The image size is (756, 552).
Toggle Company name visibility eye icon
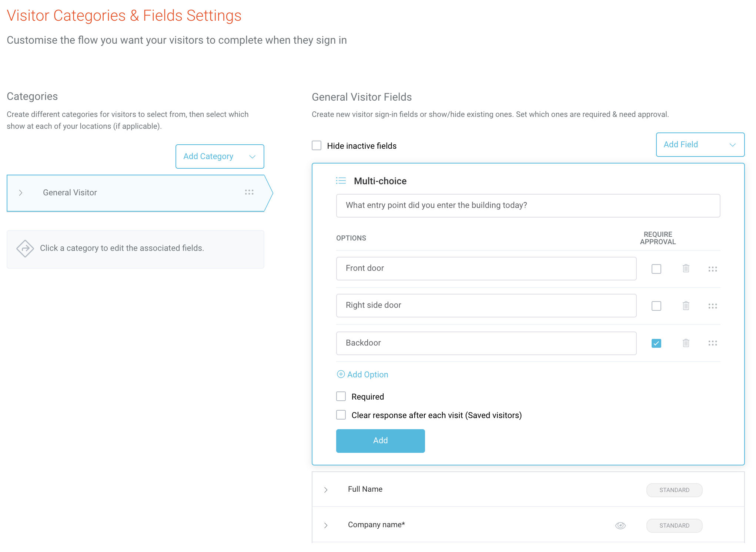(x=620, y=525)
